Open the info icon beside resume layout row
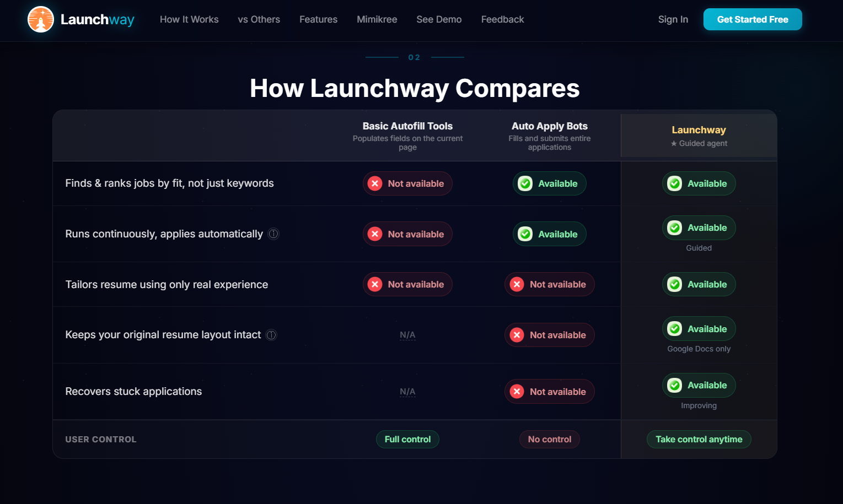 (271, 335)
